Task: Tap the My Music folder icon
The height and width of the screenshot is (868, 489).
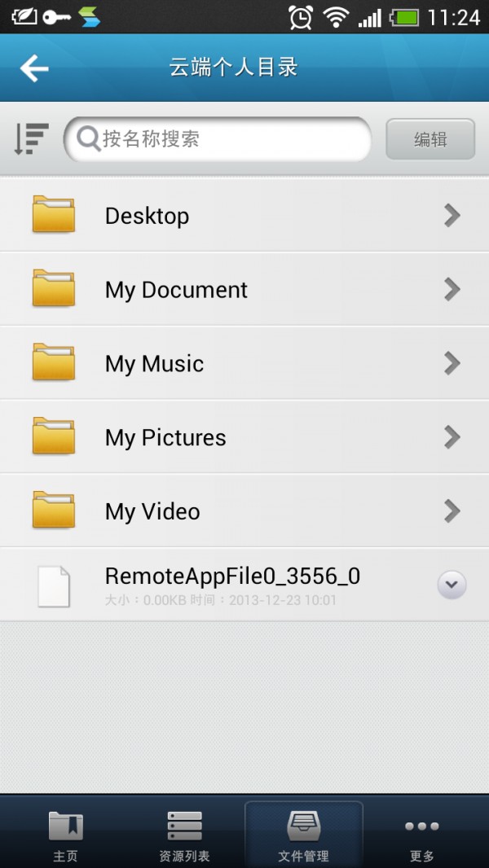Action: [x=54, y=362]
